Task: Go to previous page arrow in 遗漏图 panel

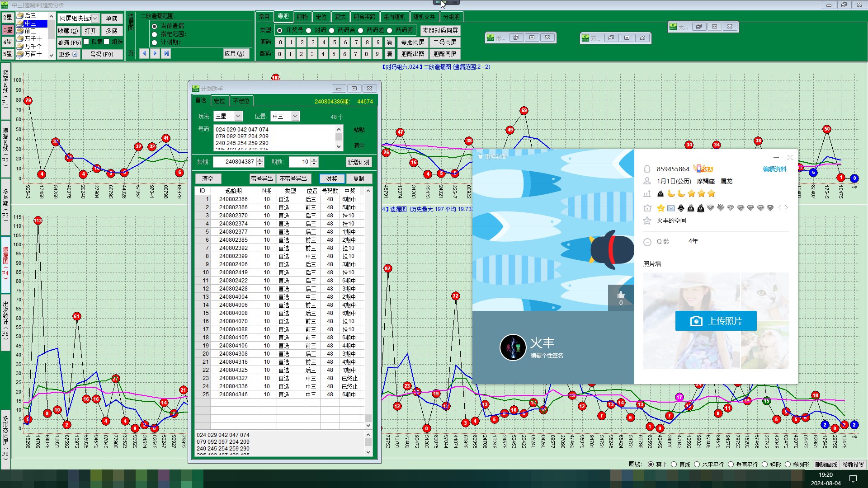Action: [144, 53]
